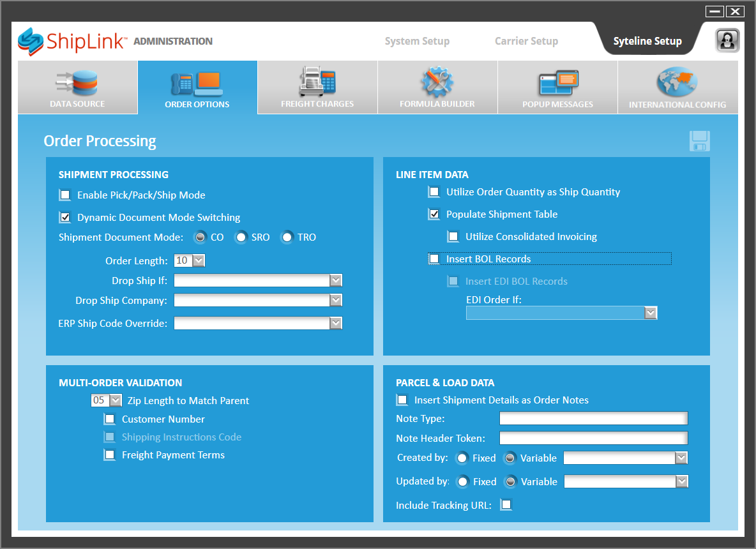The height and width of the screenshot is (549, 756).
Task: Minimize the ShipLink window
Action: 714,11
